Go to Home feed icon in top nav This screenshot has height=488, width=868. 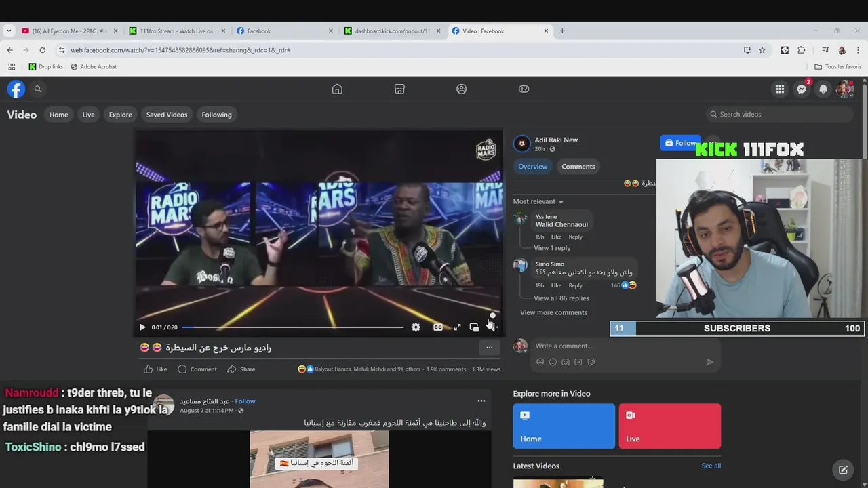337,89
